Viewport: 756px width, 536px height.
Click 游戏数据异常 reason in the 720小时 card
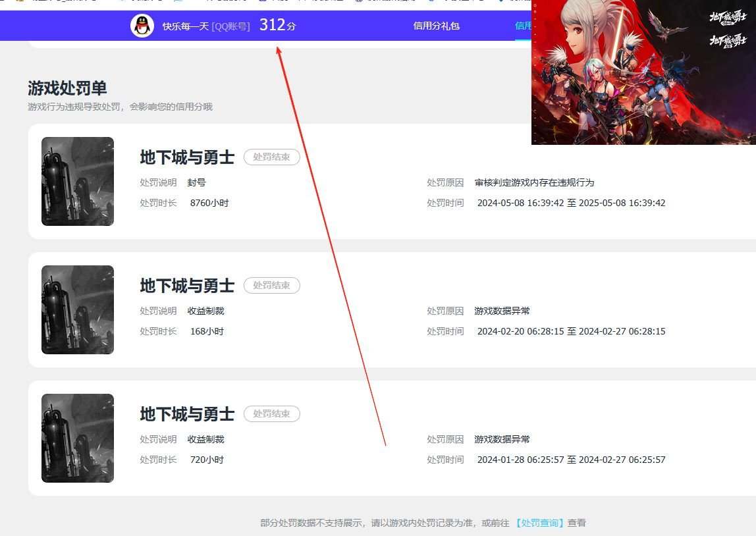tap(502, 439)
